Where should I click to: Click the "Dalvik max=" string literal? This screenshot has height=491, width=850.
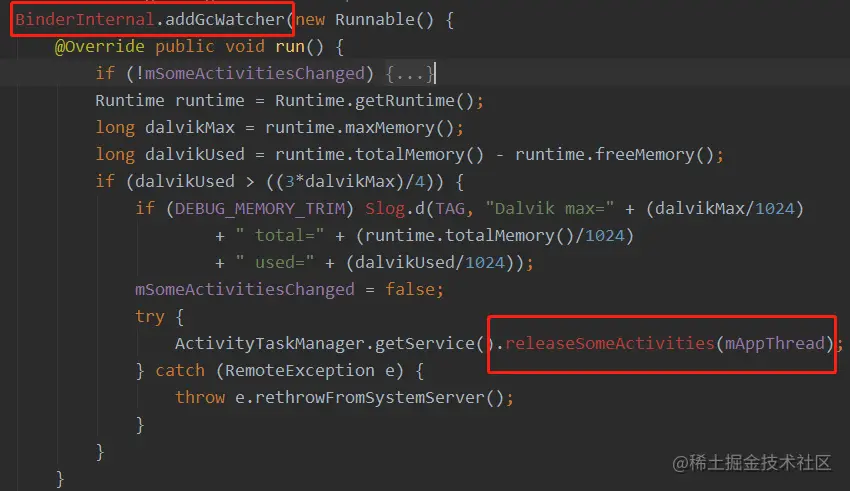(x=550, y=209)
